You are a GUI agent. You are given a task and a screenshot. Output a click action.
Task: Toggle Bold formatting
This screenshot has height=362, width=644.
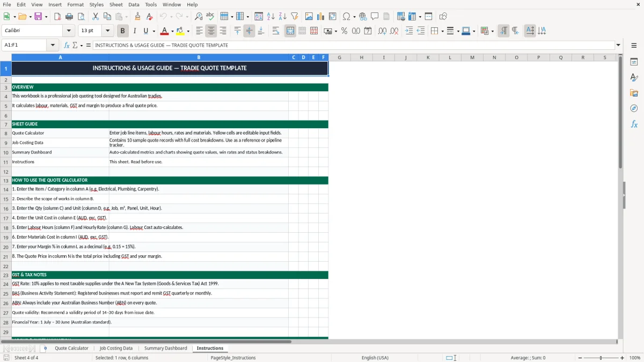123,31
